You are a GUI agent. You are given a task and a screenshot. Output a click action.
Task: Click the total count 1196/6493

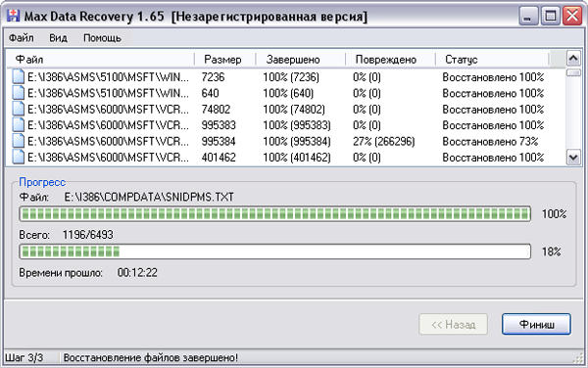tap(88, 235)
